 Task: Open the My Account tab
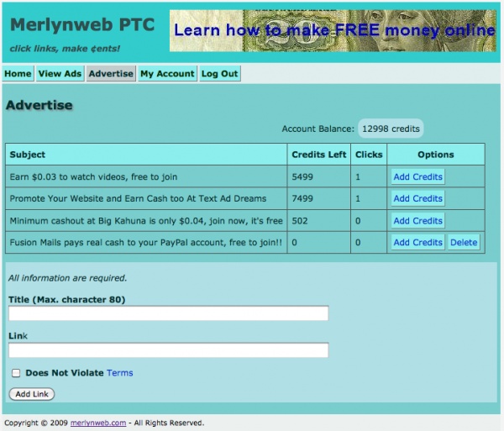(167, 74)
